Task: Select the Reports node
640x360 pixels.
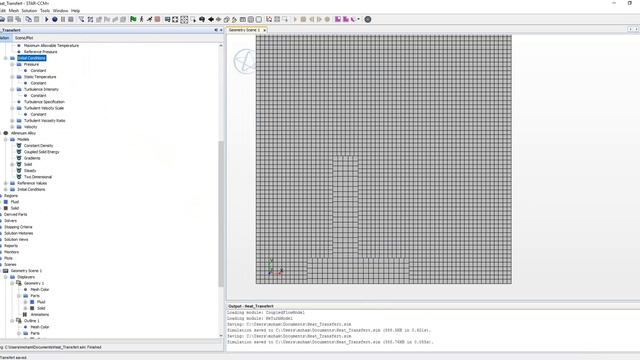Action: tap(11, 246)
